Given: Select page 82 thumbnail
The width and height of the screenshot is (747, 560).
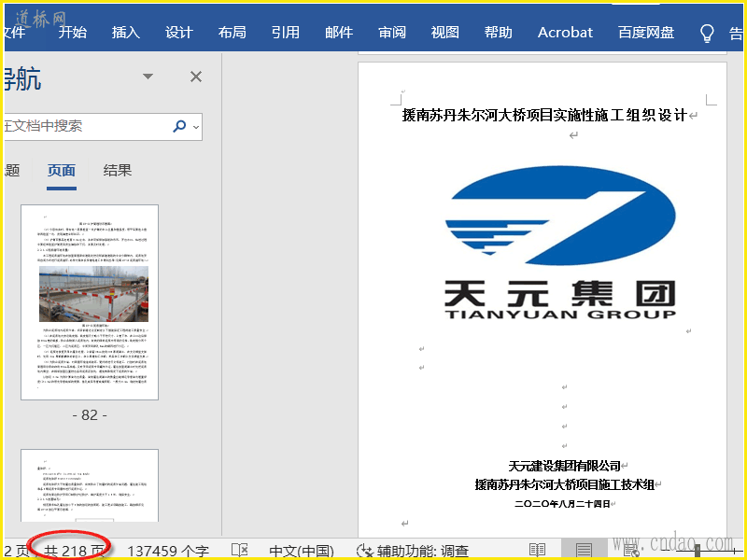Looking at the screenshot, I should 90,302.
